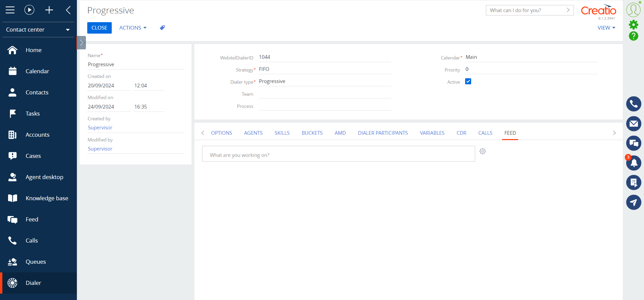Screen dimensions: 644x300
Task: Collapse the left side panel arrow
Action: [68, 10]
